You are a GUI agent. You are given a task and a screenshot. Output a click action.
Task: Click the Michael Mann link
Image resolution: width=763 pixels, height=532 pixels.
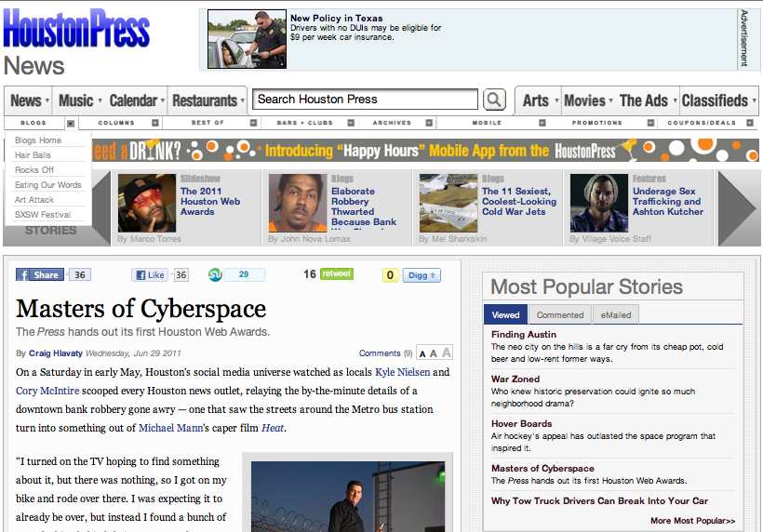(x=170, y=428)
